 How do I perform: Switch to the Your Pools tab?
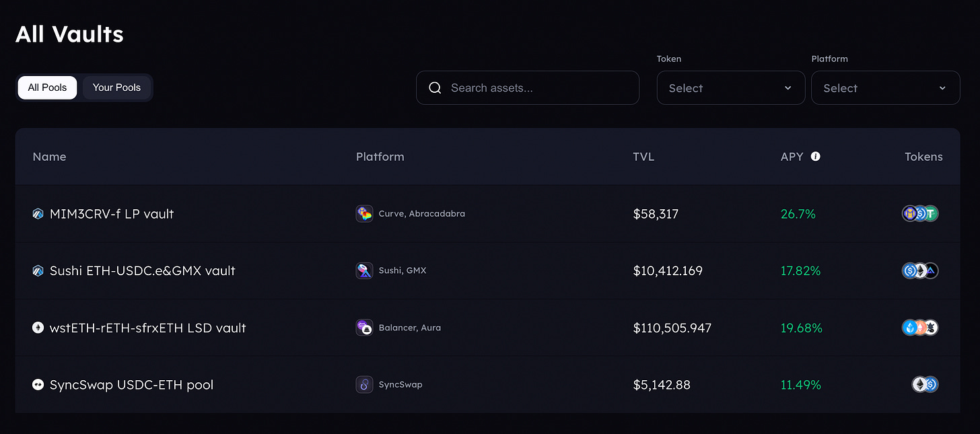pos(116,88)
